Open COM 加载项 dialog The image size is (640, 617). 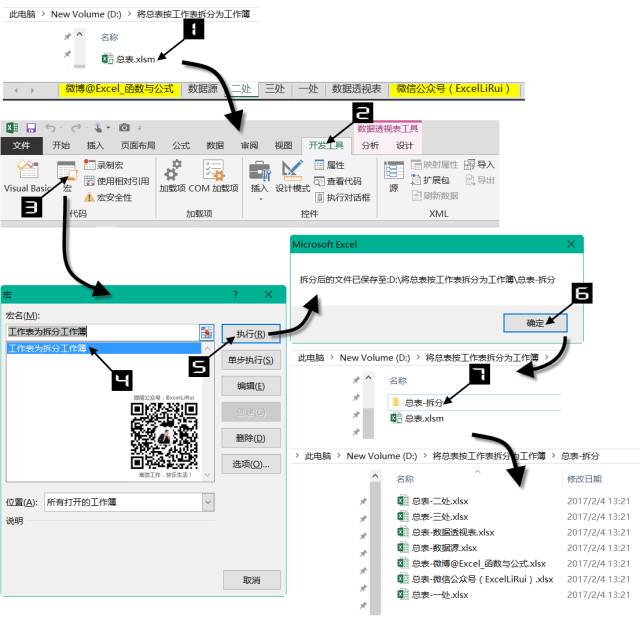pos(213,176)
